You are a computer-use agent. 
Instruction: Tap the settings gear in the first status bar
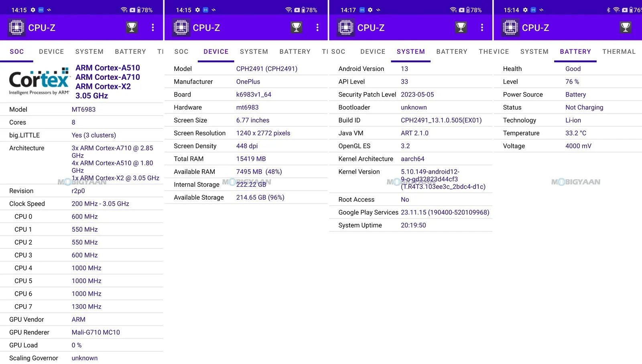tap(33, 10)
